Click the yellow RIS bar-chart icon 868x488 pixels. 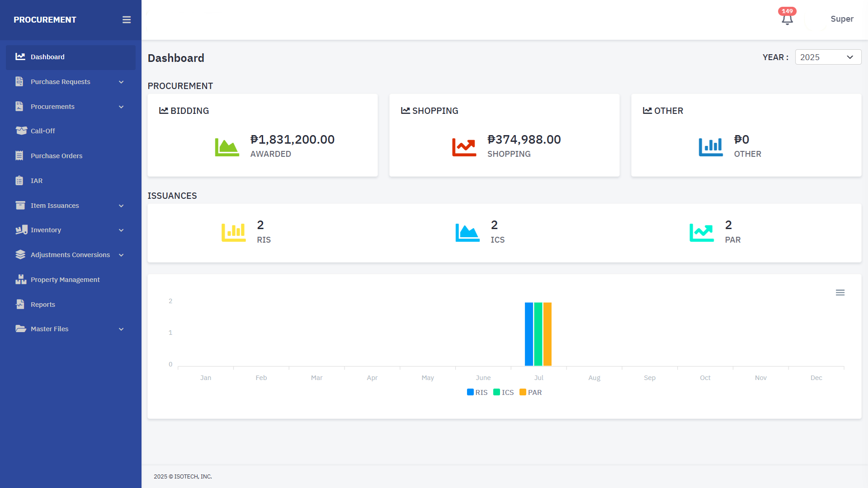(x=234, y=233)
